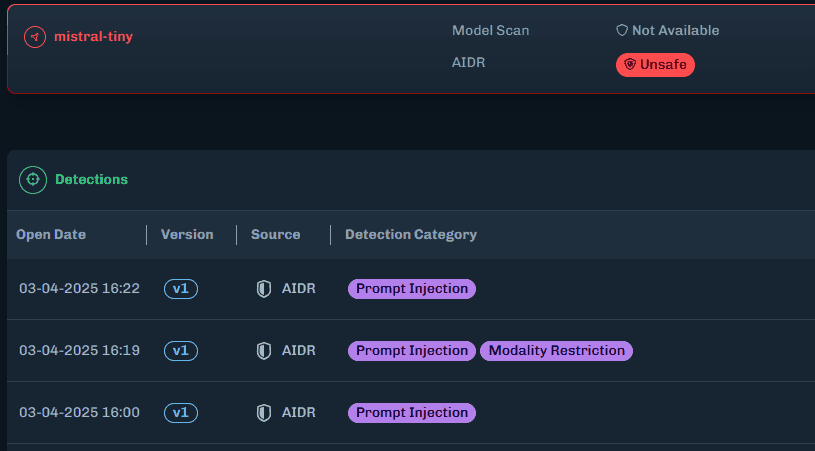
Task: Click the AIDR shield icon in 16:00 row
Action: pyautogui.click(x=264, y=413)
